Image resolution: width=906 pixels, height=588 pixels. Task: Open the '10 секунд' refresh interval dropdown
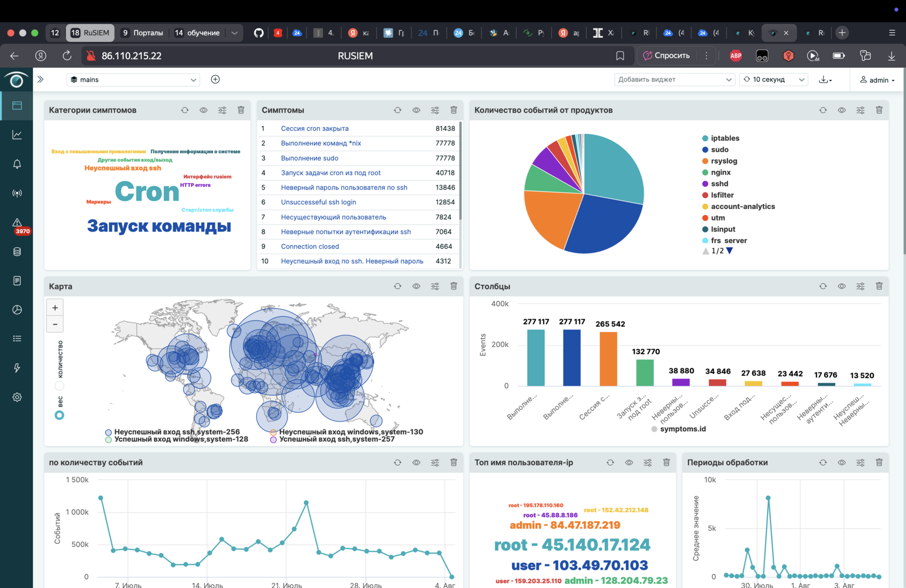(774, 79)
